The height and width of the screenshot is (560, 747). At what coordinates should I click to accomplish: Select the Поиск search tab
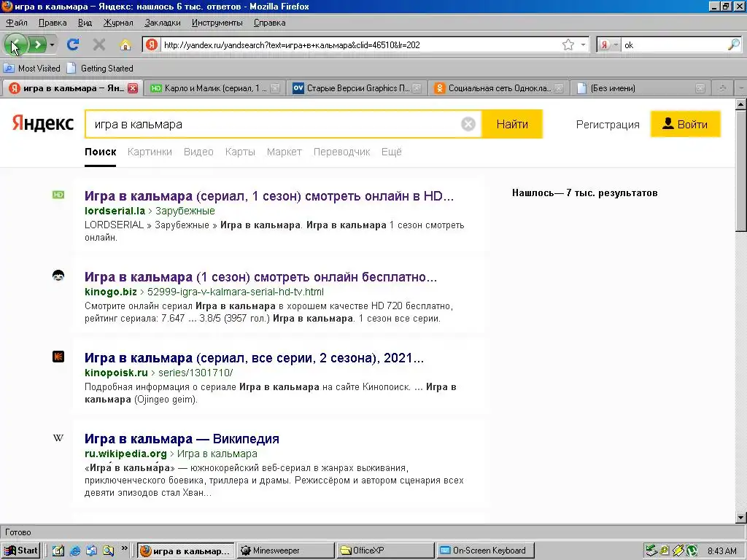point(101,152)
